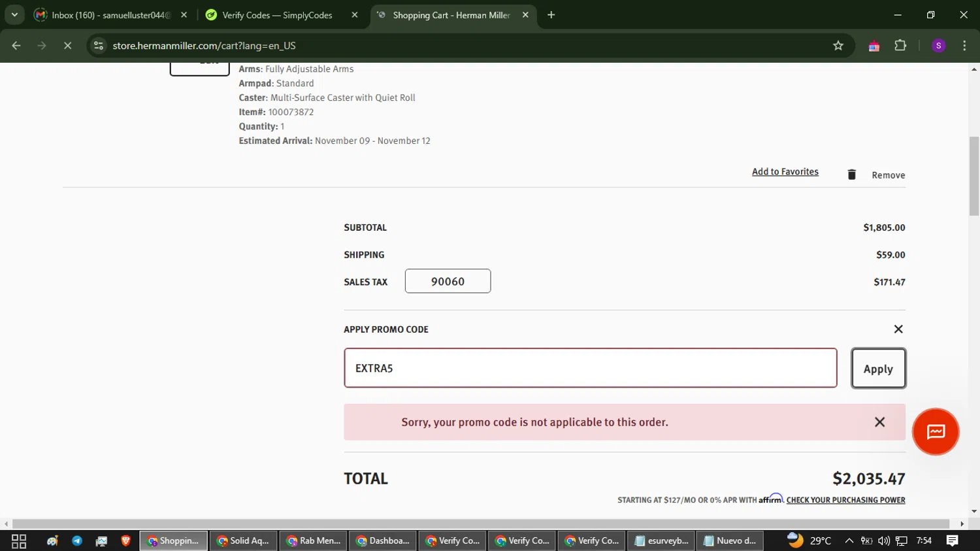The height and width of the screenshot is (551, 980).
Task: Collapse the Apply Promo Code section
Action: 898,329
